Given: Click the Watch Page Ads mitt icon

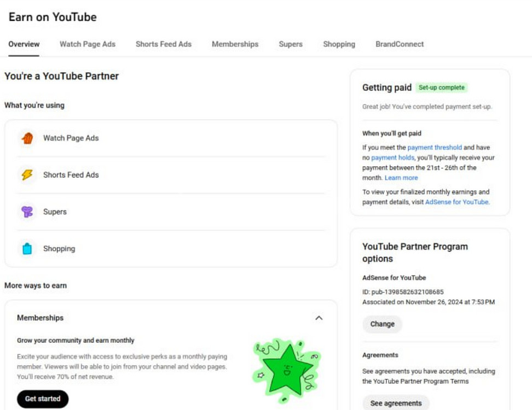Looking at the screenshot, I should 27,138.
